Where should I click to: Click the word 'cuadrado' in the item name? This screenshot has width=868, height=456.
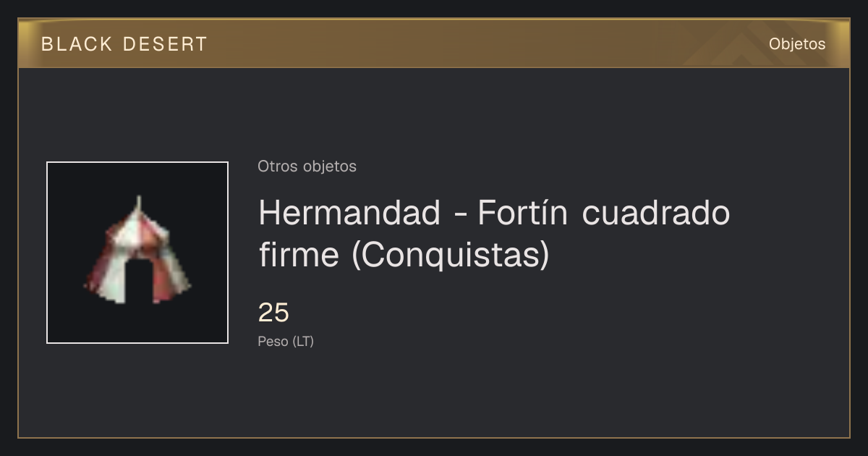656,213
